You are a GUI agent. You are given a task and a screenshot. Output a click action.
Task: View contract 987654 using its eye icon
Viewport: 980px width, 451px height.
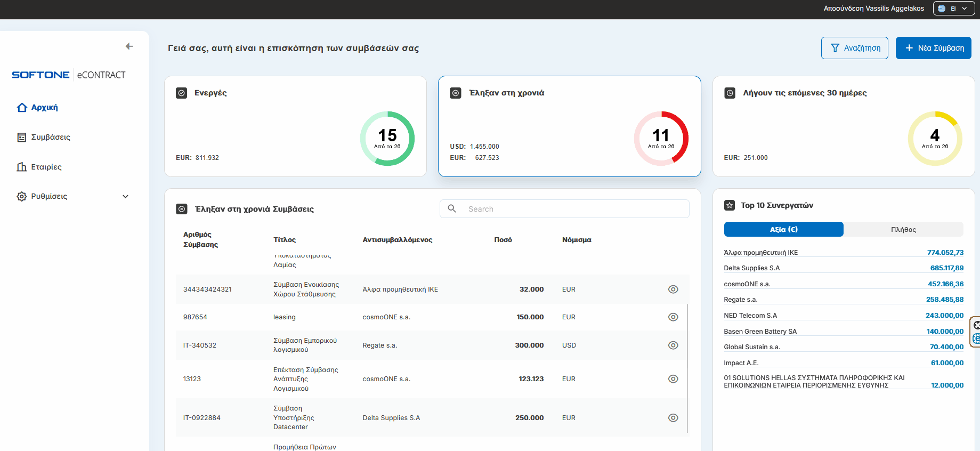pyautogui.click(x=673, y=317)
